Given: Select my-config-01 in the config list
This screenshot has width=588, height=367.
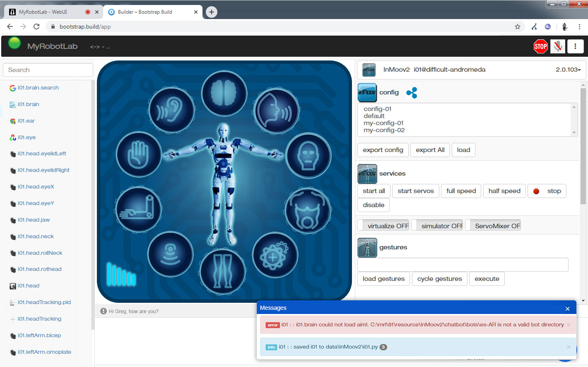Looking at the screenshot, I should (x=383, y=123).
